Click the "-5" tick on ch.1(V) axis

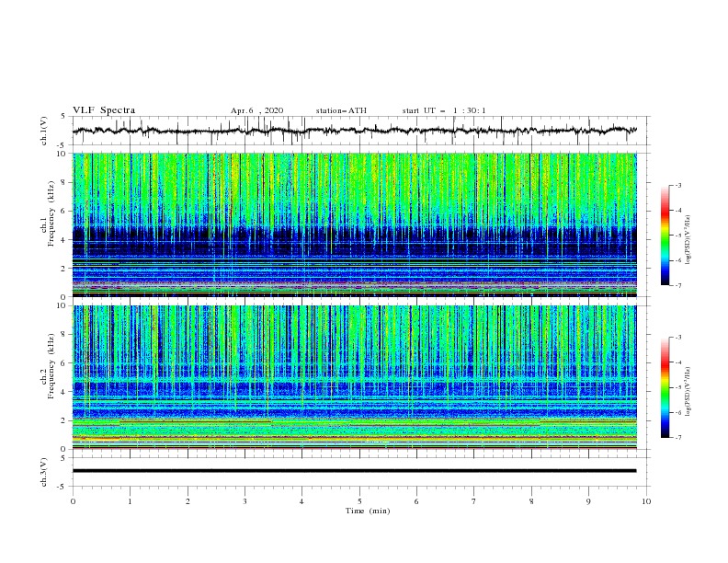(63, 145)
